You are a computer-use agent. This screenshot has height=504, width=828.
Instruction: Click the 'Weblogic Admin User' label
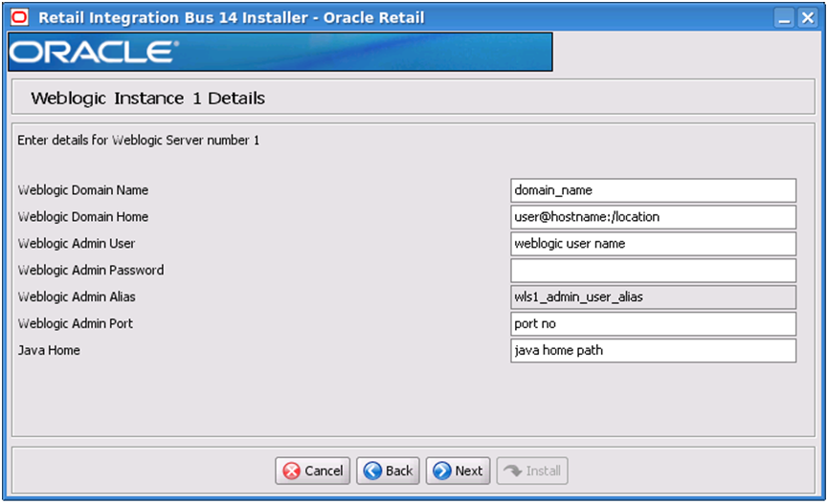tap(77, 243)
